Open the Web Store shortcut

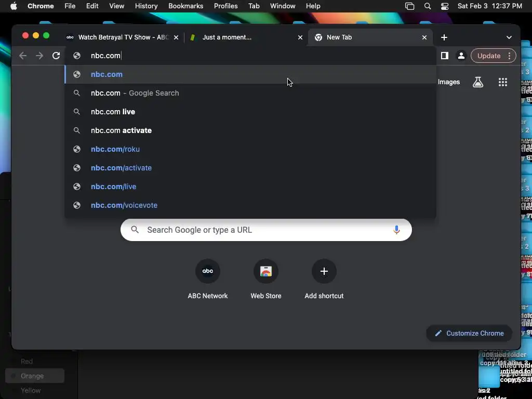tap(266, 279)
